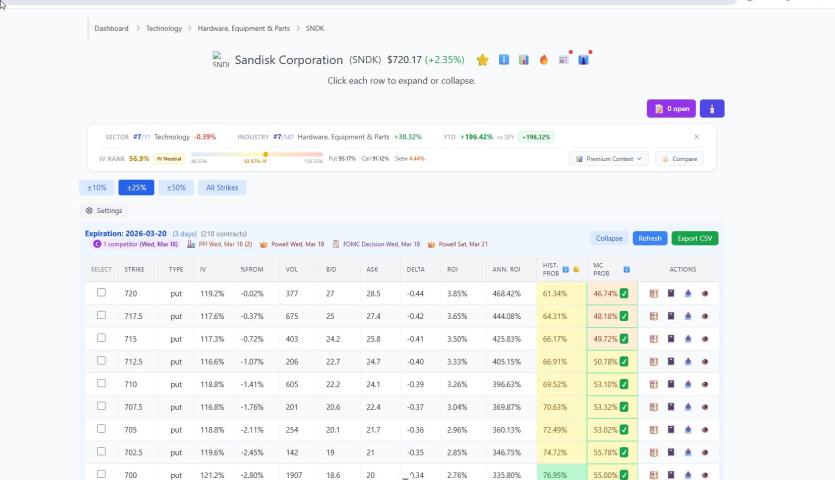This screenshot has width=835, height=480.
Task: Click the 1 competitor (Wed, Mar 18) event tag
Action: pyautogui.click(x=135, y=244)
